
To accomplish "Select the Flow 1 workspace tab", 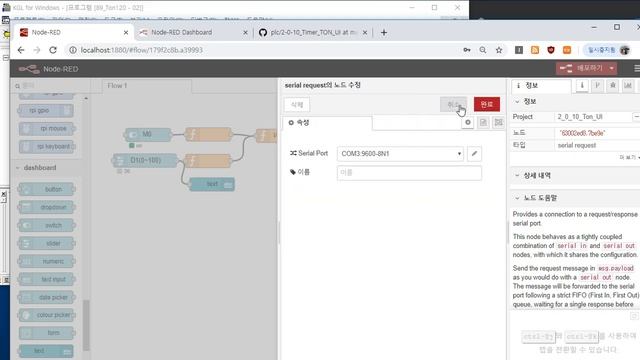I will pyautogui.click(x=147, y=86).
